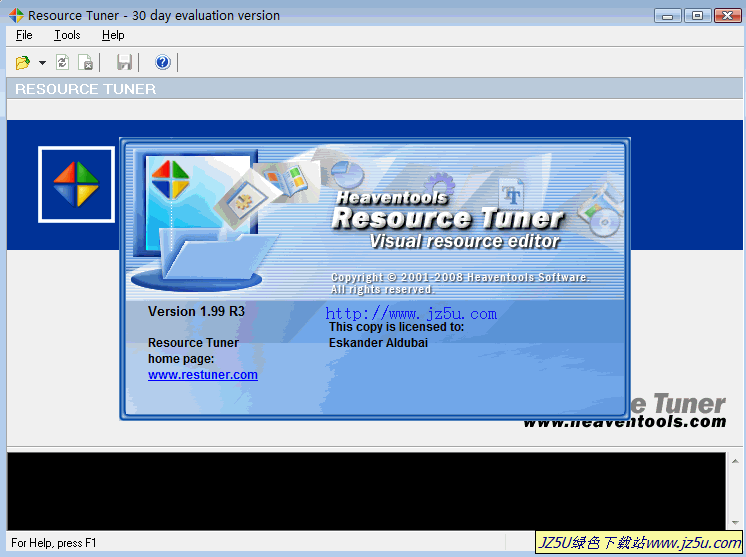The image size is (746, 557).
Task: Click the Resource Tuner logo tile on the left
Action: coord(76,185)
